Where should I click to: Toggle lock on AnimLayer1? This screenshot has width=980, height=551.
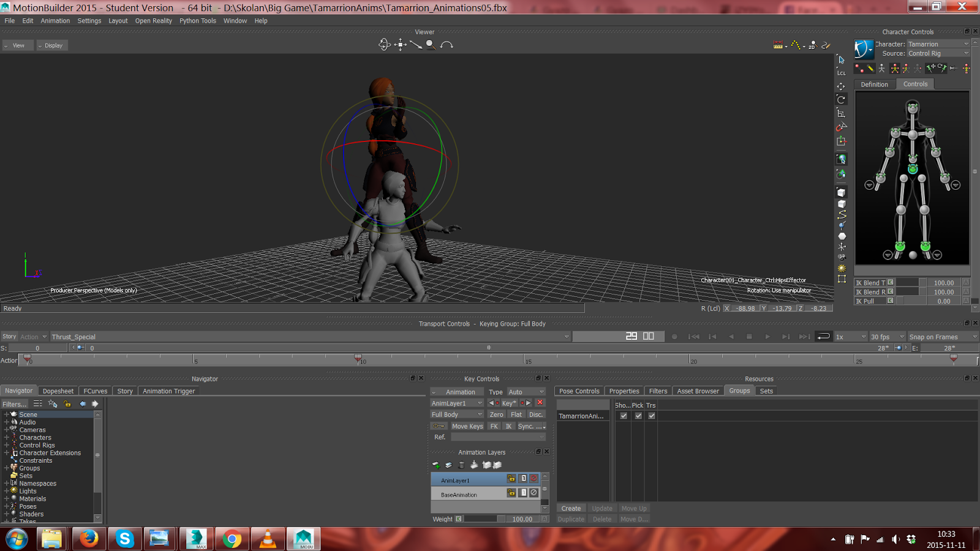click(511, 479)
